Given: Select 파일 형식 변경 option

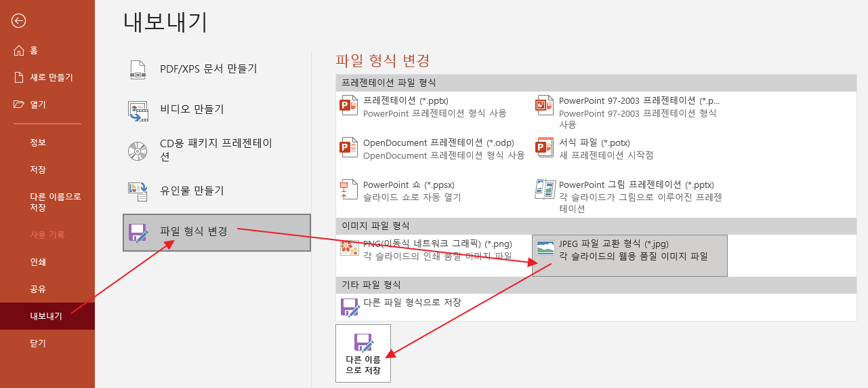Looking at the screenshot, I should (x=217, y=233).
